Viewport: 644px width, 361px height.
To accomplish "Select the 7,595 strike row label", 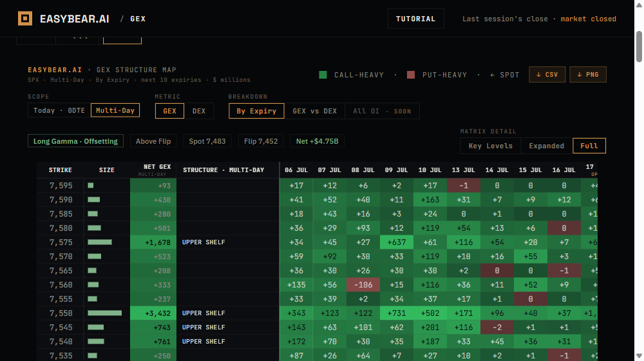I will click(x=61, y=186).
